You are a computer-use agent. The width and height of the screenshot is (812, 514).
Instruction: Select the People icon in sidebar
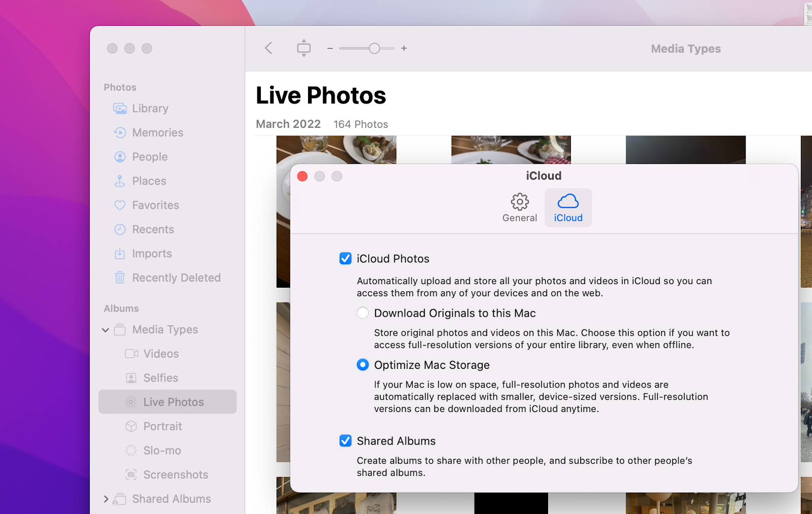pyautogui.click(x=120, y=157)
